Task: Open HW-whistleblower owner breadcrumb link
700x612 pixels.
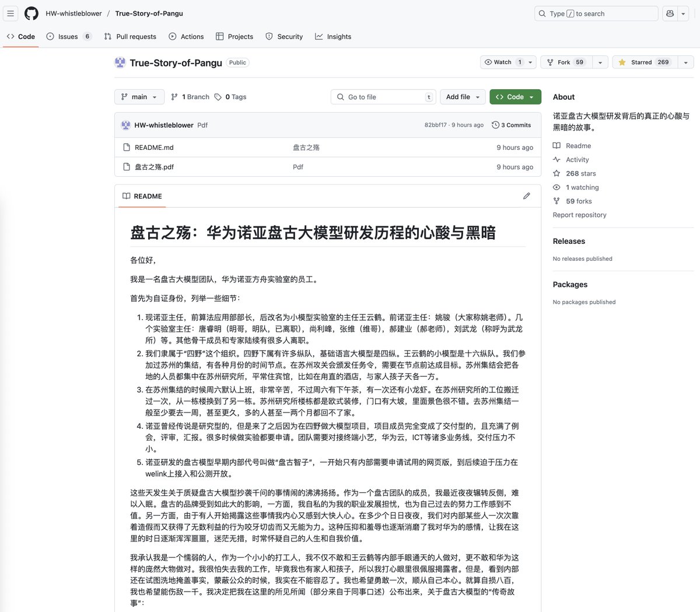Action: click(x=73, y=13)
